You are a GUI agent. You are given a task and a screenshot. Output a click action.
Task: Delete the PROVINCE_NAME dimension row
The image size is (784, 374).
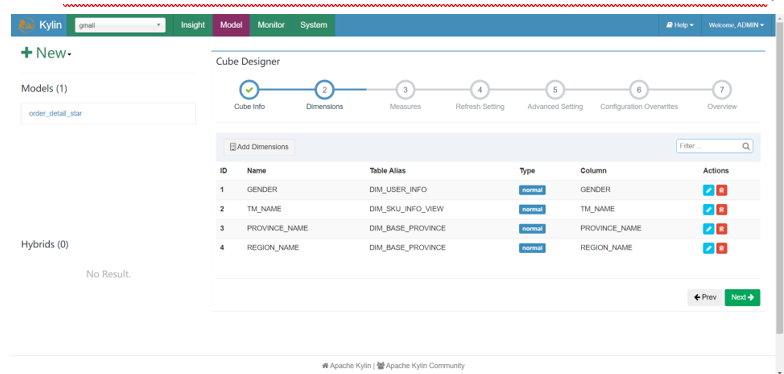coord(722,228)
